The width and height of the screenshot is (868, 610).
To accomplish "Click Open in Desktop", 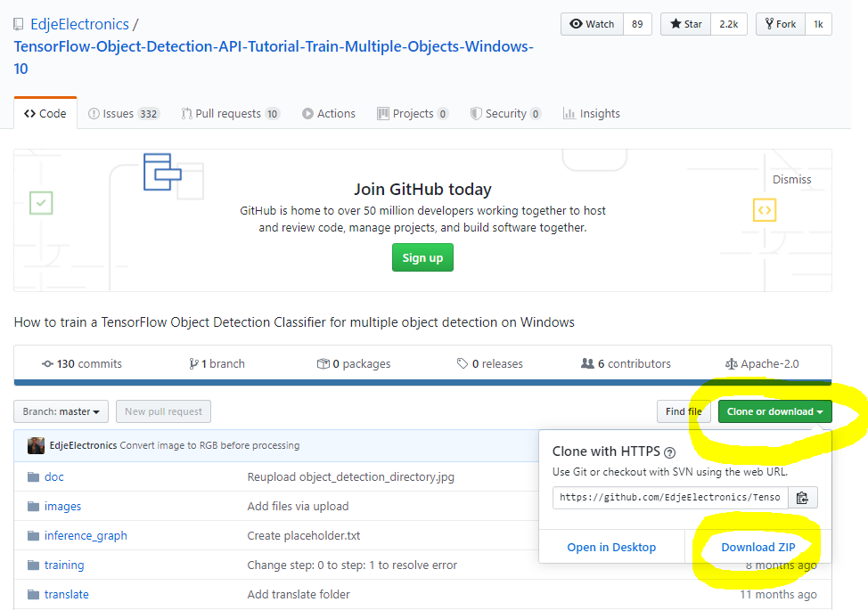I will coord(611,547).
